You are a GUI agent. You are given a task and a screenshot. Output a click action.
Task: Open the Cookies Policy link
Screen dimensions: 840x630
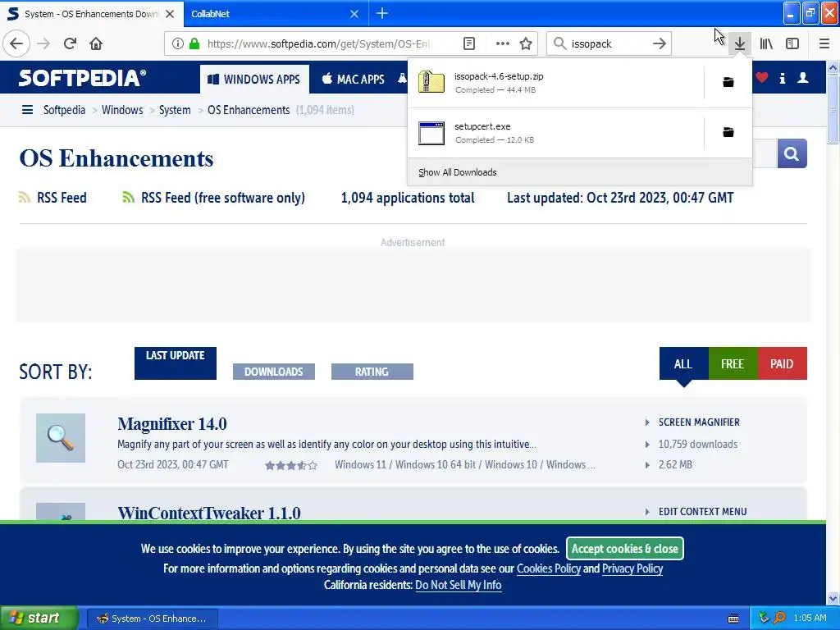coord(549,568)
